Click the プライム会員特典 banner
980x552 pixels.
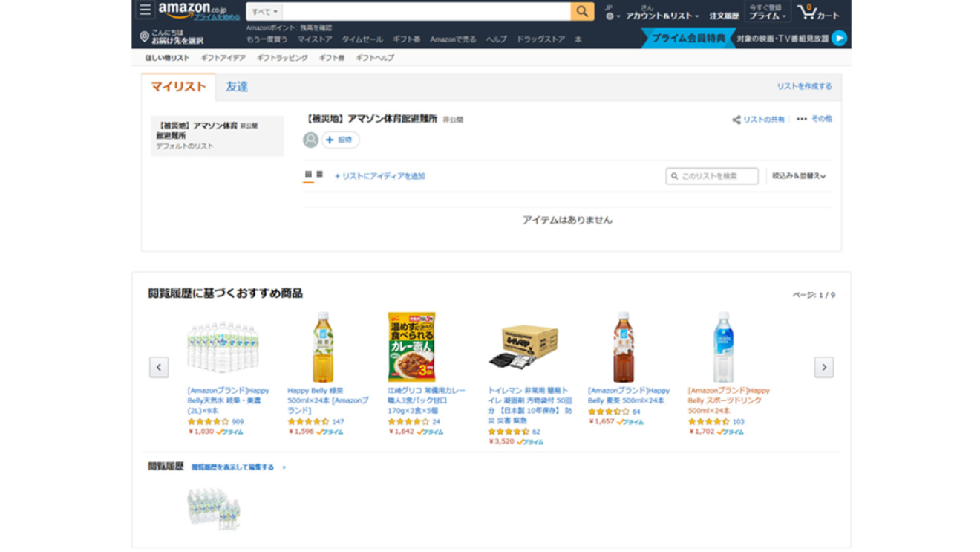[688, 38]
